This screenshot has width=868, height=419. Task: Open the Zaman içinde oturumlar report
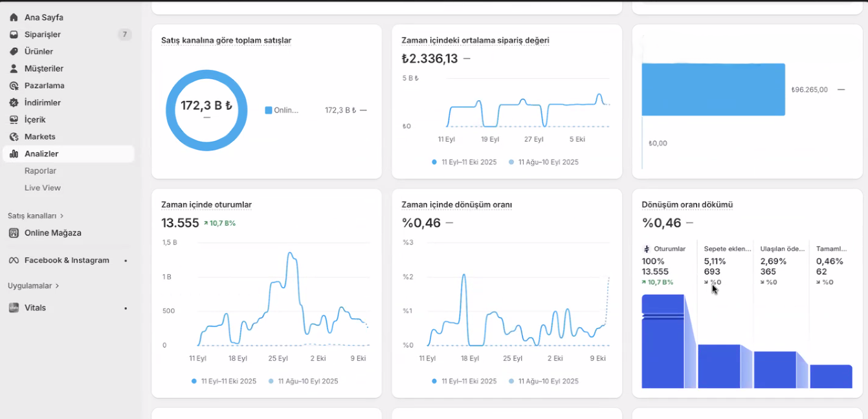(206, 205)
